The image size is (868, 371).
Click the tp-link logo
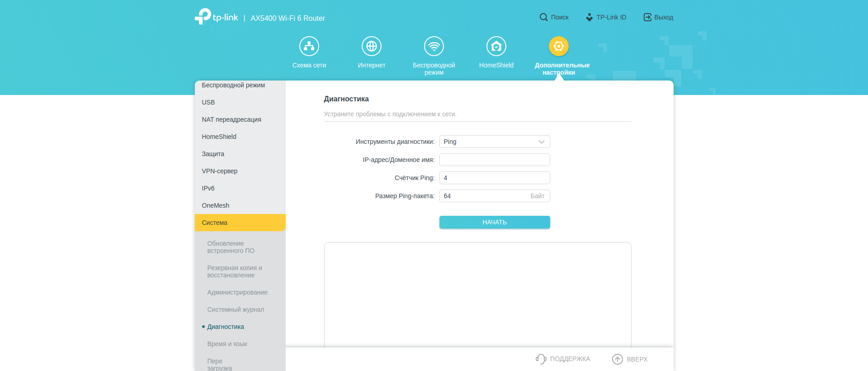point(217,17)
